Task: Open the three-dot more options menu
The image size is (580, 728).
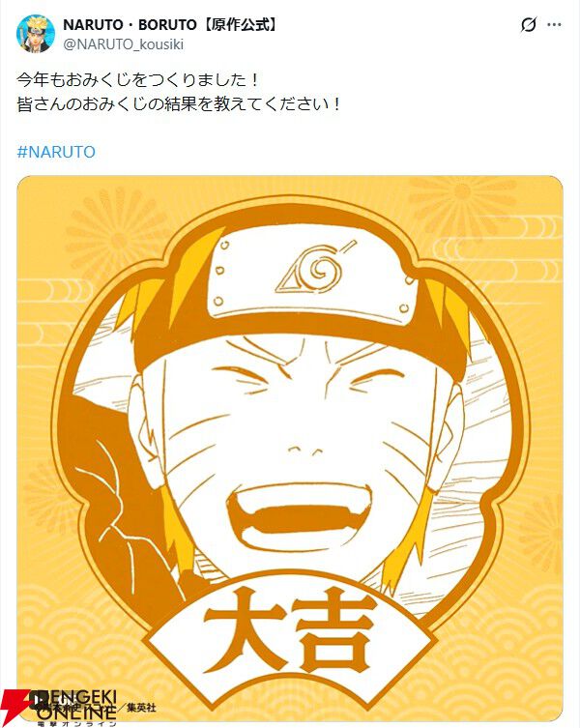Action: pos(555,24)
